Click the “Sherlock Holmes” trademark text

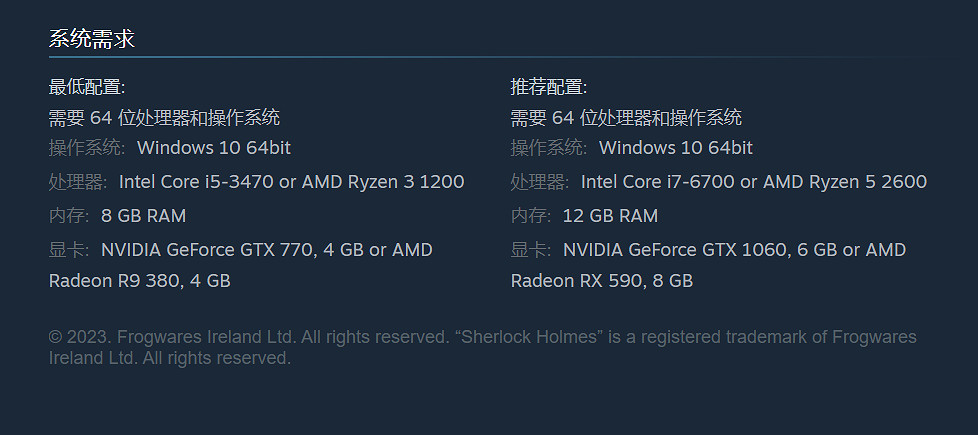(x=530, y=338)
